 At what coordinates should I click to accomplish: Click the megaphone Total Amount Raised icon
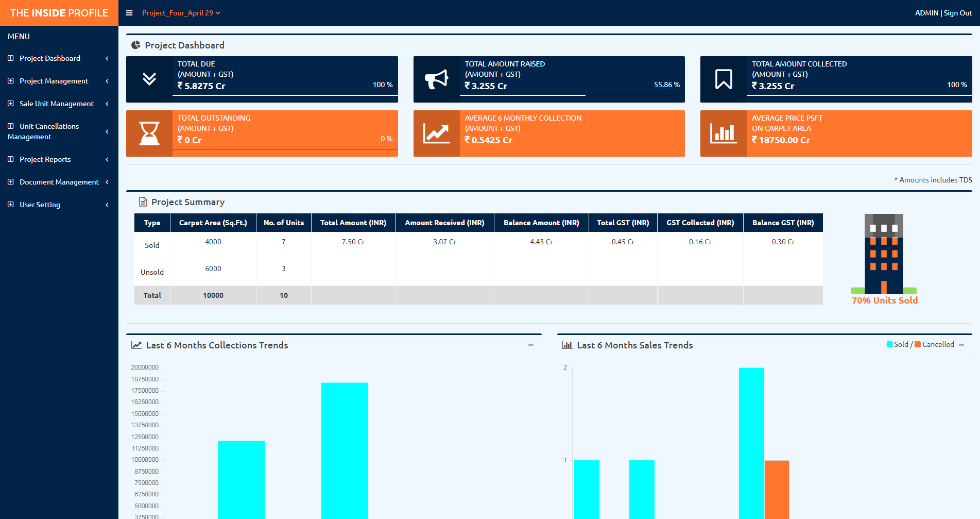click(436, 79)
